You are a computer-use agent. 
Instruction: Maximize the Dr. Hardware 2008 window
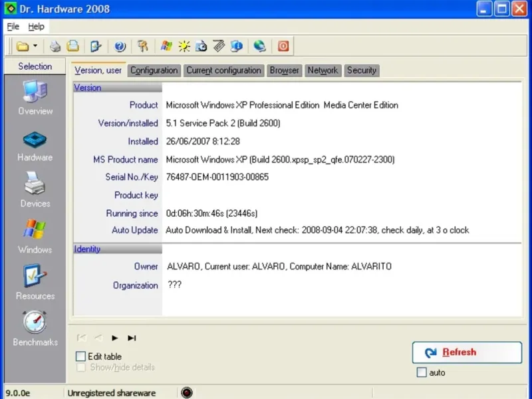point(502,9)
